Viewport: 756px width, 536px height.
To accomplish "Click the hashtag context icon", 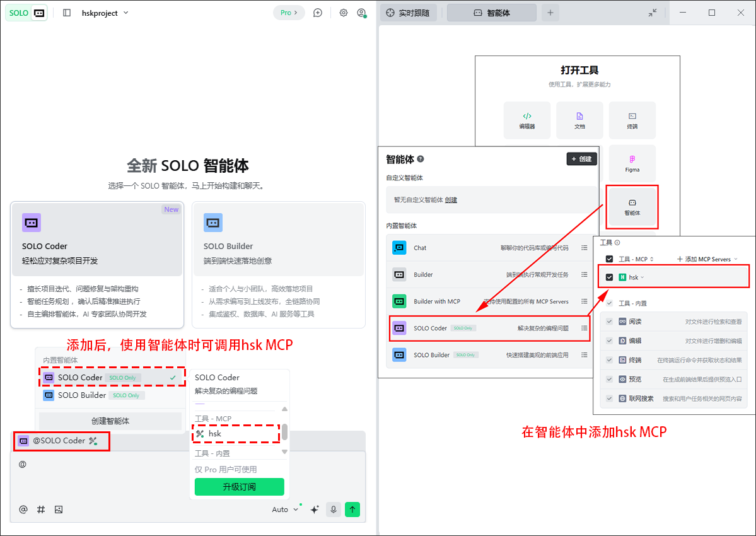I will [x=41, y=510].
